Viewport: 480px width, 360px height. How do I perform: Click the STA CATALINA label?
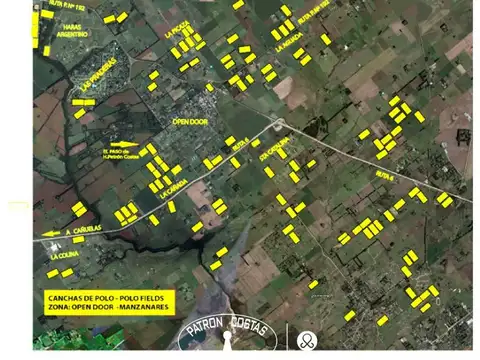coord(274,149)
